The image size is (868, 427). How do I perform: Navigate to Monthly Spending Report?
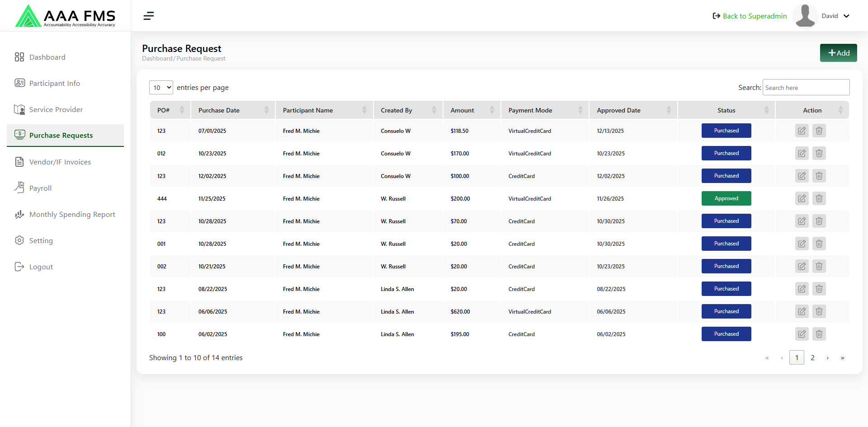point(72,215)
